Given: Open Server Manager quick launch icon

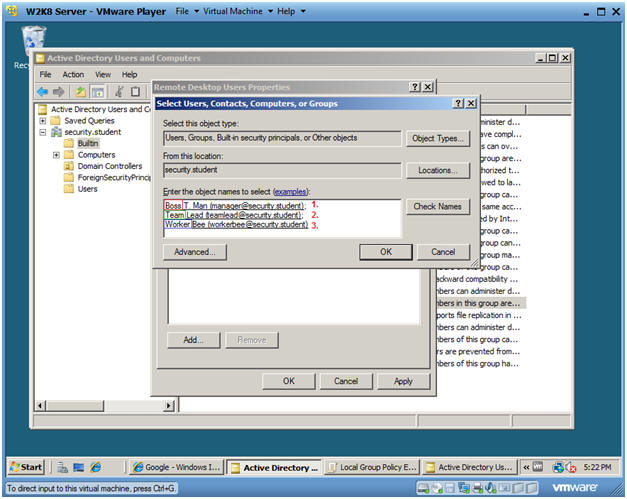Looking at the screenshot, I should [63, 467].
